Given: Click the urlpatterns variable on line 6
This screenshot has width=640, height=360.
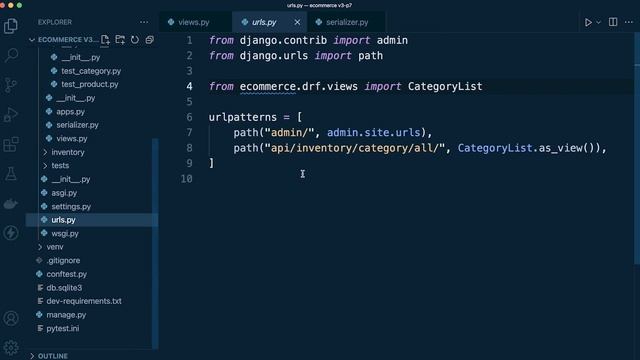Looking at the screenshot, I should coord(242,118).
